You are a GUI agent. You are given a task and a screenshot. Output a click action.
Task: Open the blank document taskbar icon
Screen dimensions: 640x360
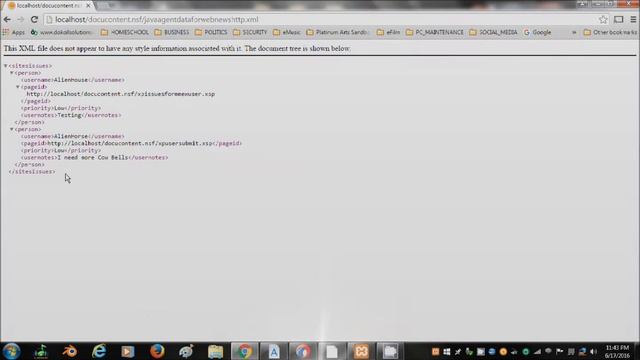pyautogui.click(x=332, y=351)
